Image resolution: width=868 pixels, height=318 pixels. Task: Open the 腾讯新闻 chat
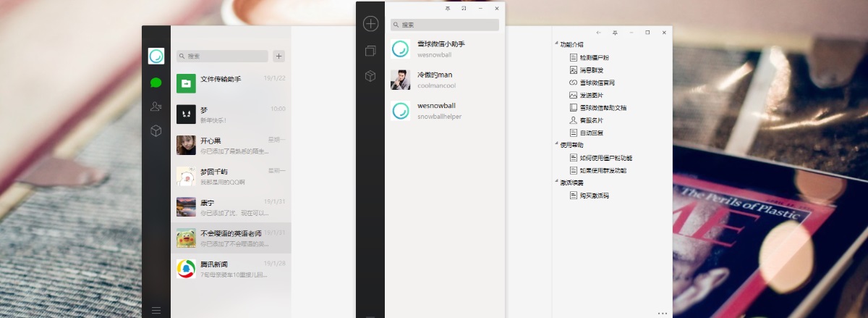pyautogui.click(x=231, y=269)
